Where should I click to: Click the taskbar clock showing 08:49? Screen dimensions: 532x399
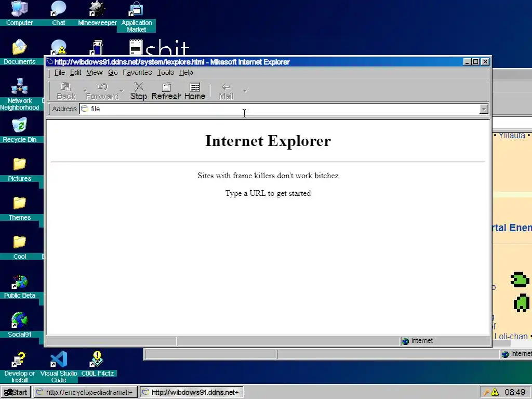[x=515, y=393]
